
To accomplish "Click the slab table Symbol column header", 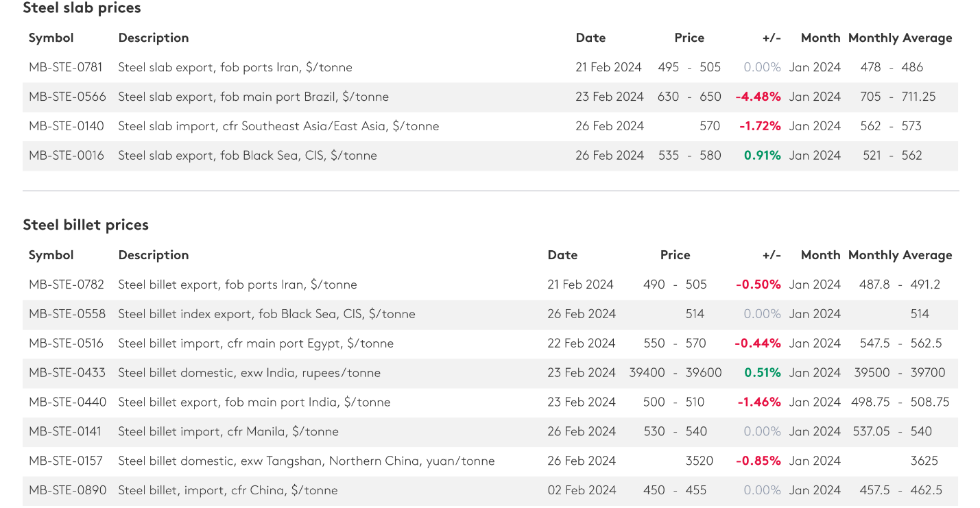I will 51,38.
